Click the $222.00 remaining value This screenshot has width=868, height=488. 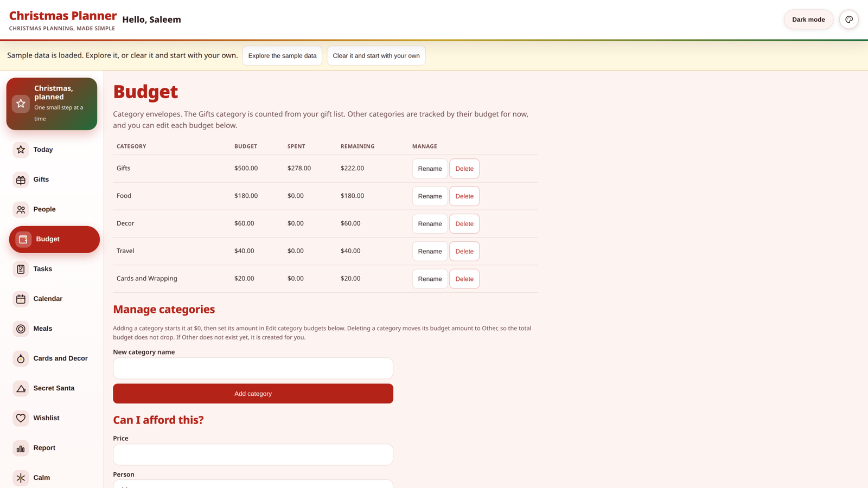click(x=352, y=168)
